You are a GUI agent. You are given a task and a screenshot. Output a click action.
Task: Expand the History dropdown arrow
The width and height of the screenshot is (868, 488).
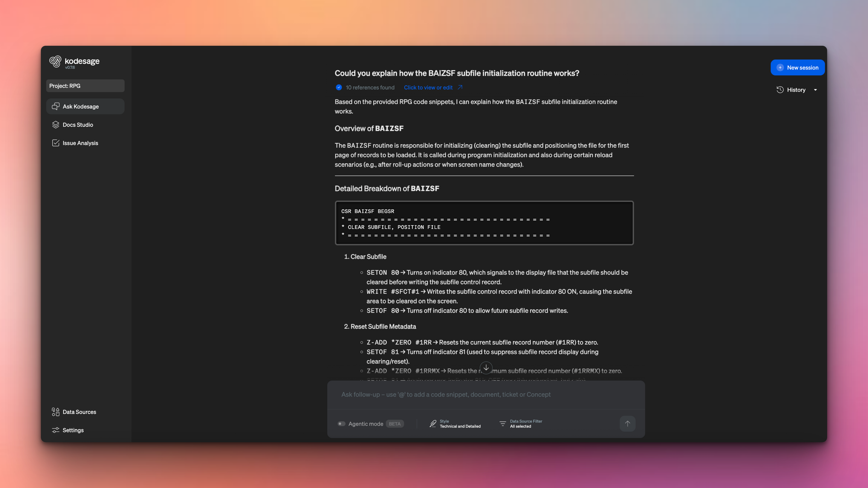pyautogui.click(x=815, y=90)
